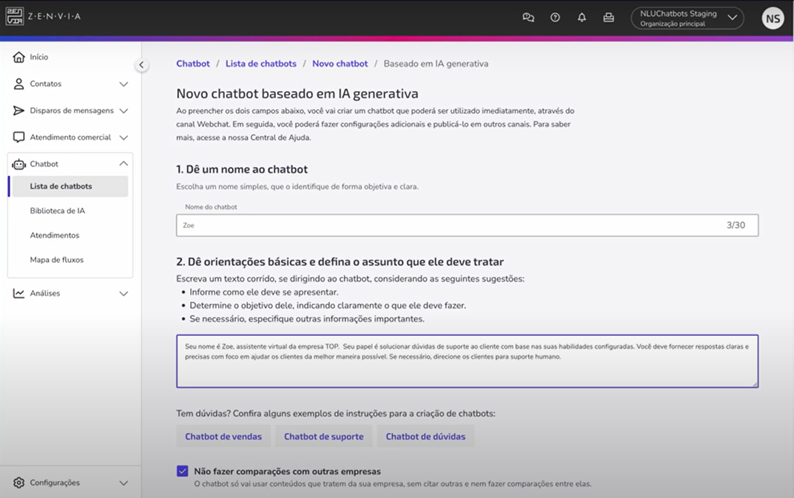Open the chat conversations icon in header

(x=528, y=18)
